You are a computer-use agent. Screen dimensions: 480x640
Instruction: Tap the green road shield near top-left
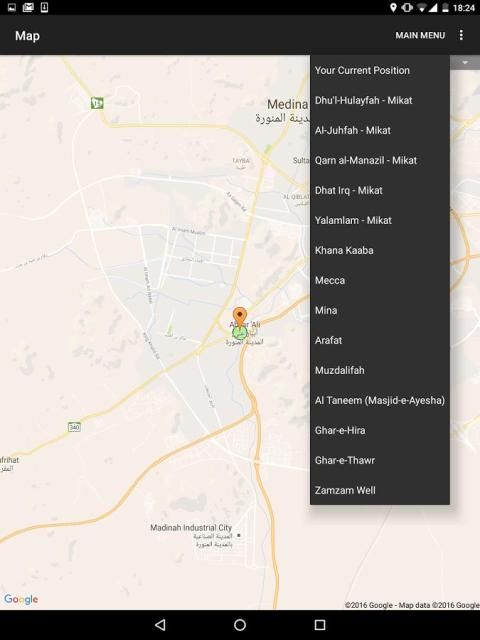(x=97, y=103)
